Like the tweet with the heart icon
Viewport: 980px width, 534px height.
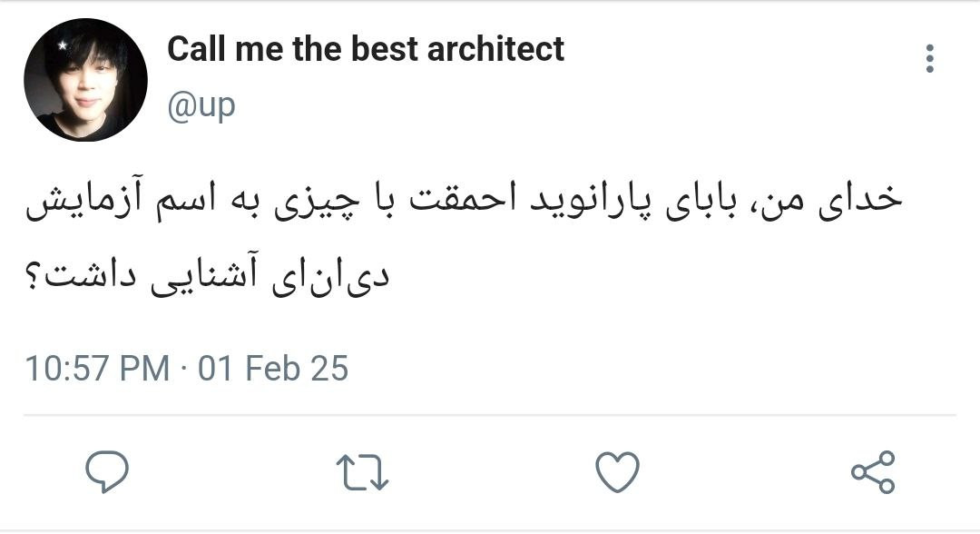pyautogui.click(x=617, y=472)
